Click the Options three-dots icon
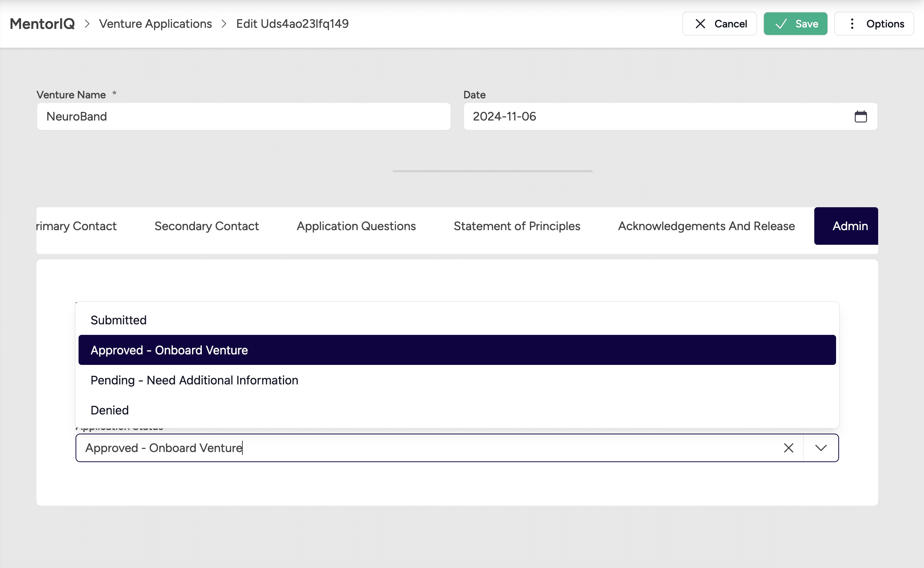924x568 pixels. 852,24
